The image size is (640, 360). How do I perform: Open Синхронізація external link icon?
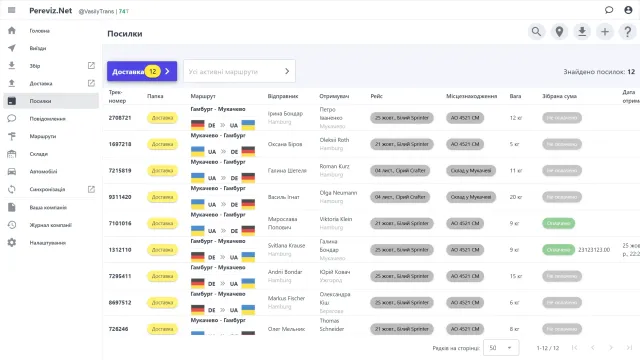click(91, 189)
